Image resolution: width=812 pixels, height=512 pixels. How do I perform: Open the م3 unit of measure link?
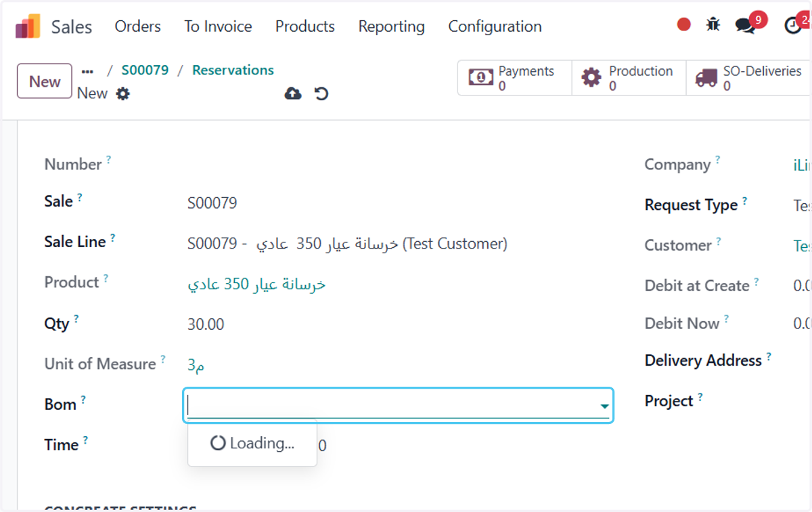196,366
